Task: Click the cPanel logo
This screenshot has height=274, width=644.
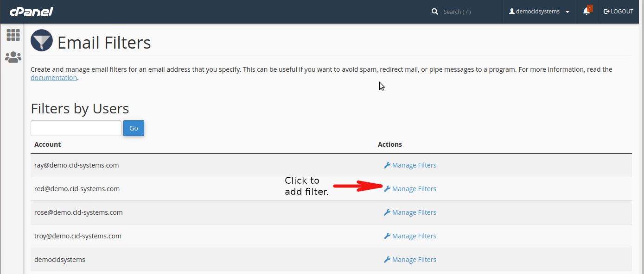Action: pyautogui.click(x=31, y=12)
